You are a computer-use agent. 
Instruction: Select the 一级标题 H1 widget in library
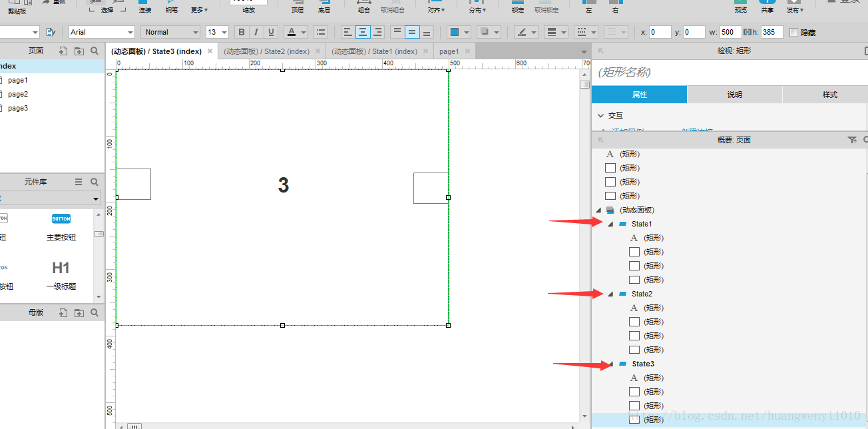click(61, 275)
